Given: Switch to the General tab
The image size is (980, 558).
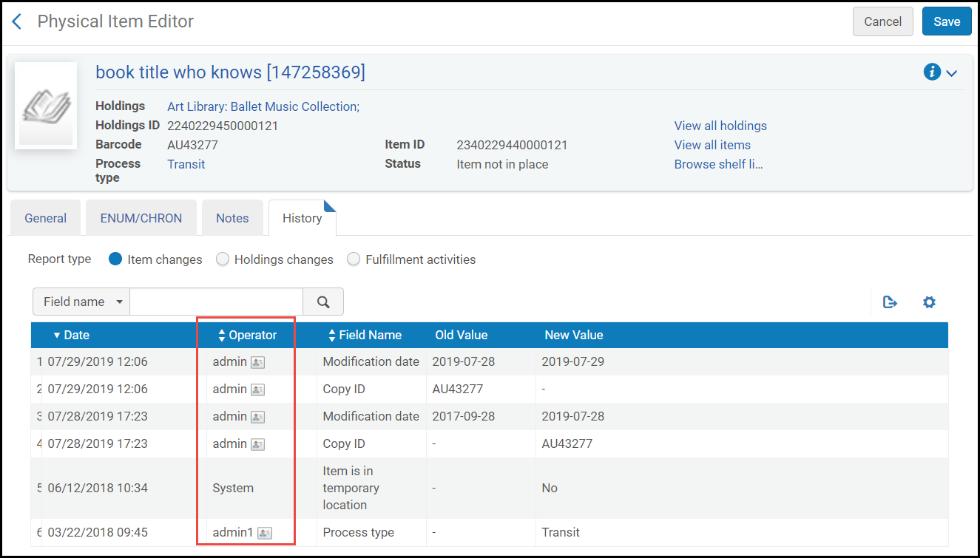Looking at the screenshot, I should coord(45,218).
